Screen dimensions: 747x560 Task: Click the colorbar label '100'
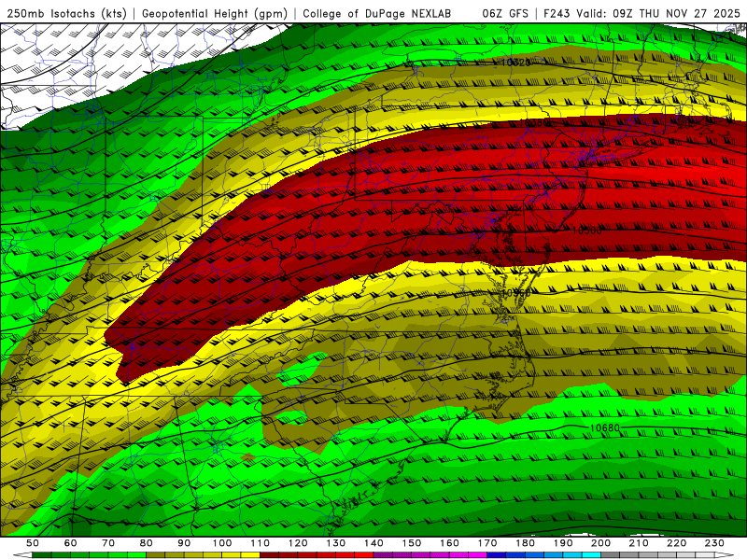click(222, 543)
